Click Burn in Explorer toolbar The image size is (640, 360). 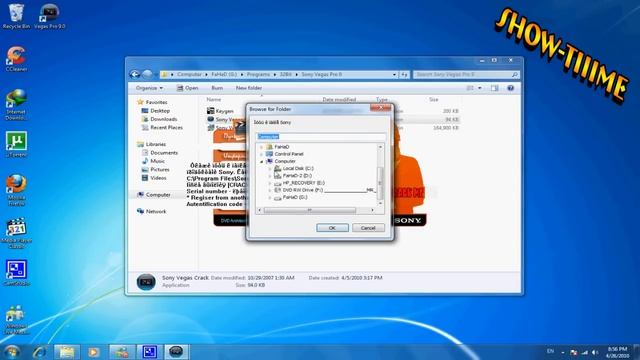click(217, 88)
